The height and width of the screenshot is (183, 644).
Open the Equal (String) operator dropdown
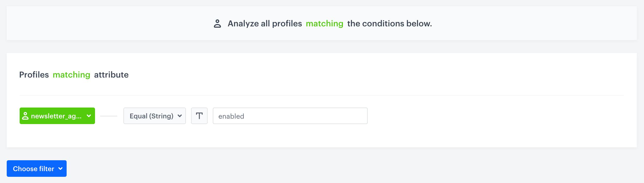coord(154,116)
